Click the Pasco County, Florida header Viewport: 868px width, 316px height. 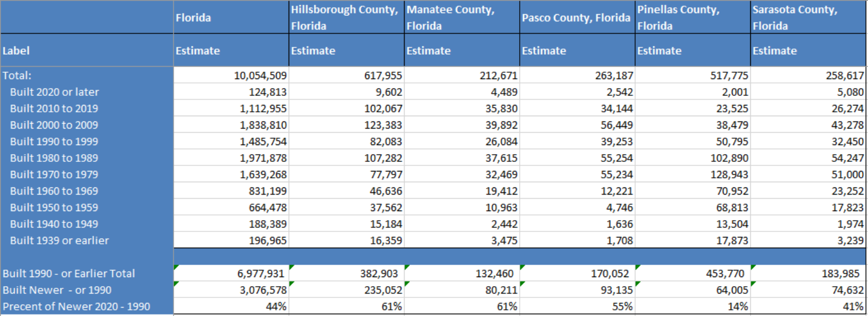pyautogui.click(x=577, y=17)
